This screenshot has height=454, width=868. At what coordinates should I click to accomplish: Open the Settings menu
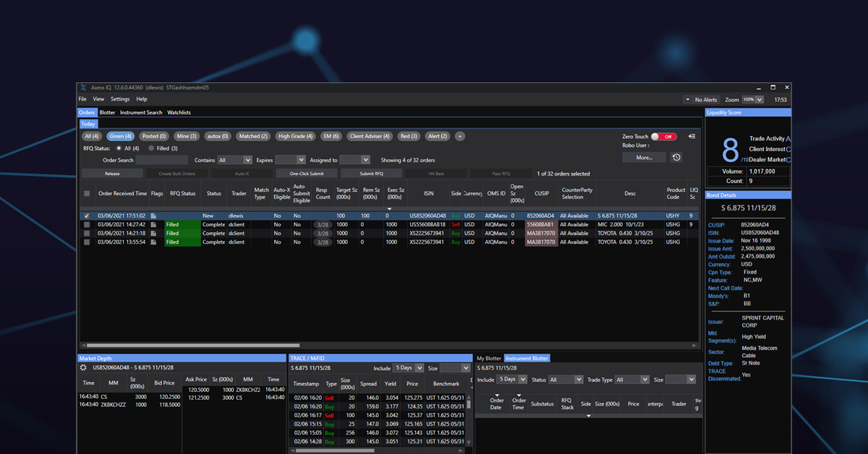[120, 99]
